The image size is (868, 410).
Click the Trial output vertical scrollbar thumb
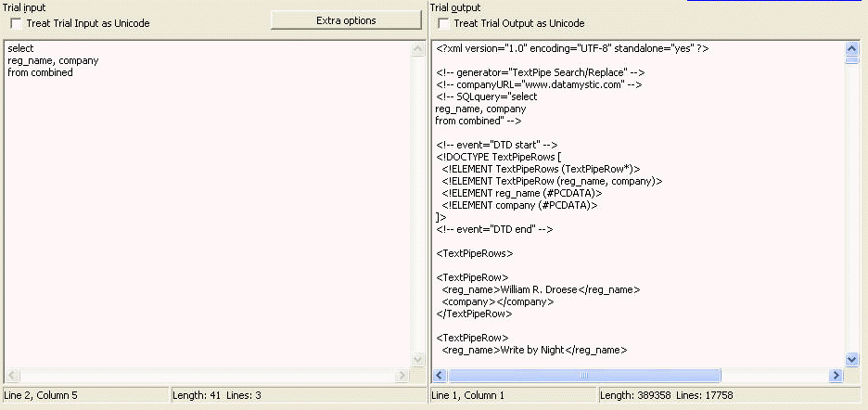pos(852,59)
